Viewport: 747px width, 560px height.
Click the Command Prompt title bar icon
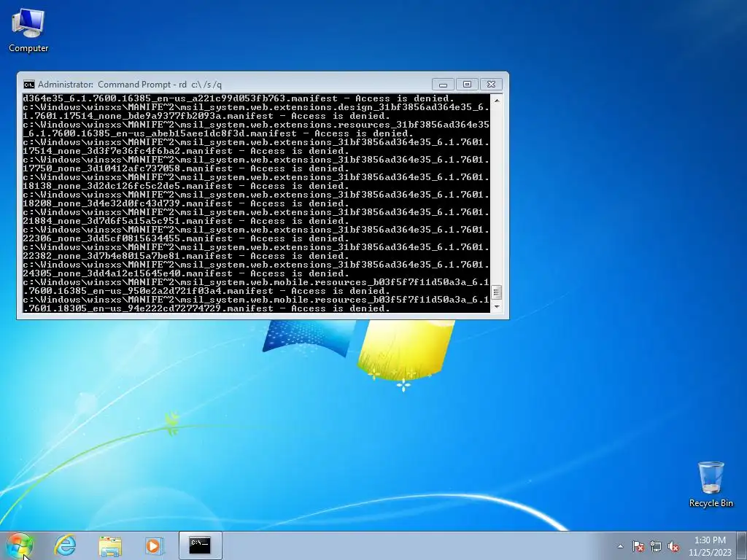click(x=29, y=85)
